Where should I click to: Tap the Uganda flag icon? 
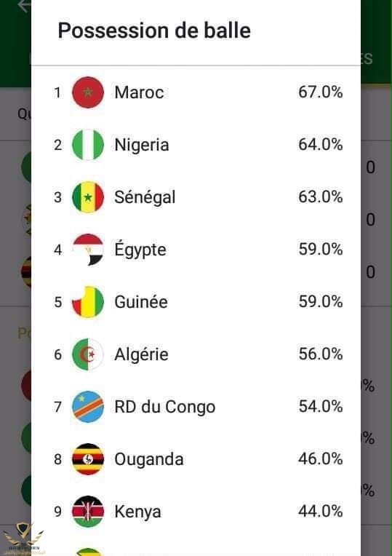(88, 459)
